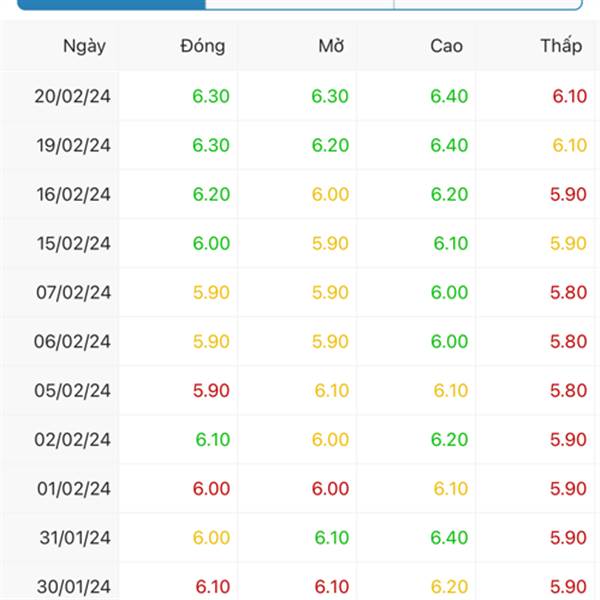This screenshot has height=600, width=600.
Task: Select the 01/02/24 date cell
Action: 74,489
